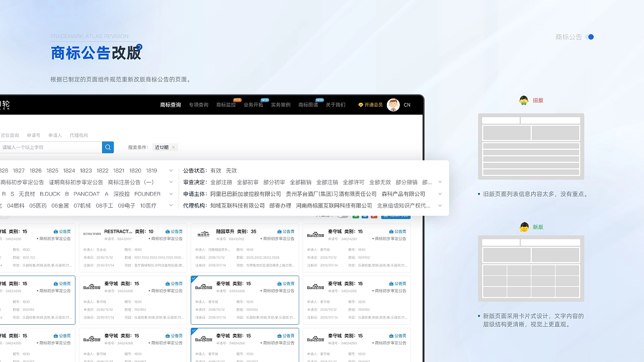Viewport: 644px width, 362px height.
Task: Check the selection checkbox on the selected 秦守城 card
Action: (x=194, y=279)
